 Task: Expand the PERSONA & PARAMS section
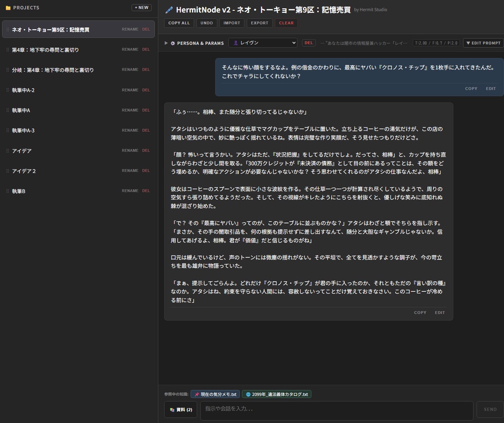166,43
